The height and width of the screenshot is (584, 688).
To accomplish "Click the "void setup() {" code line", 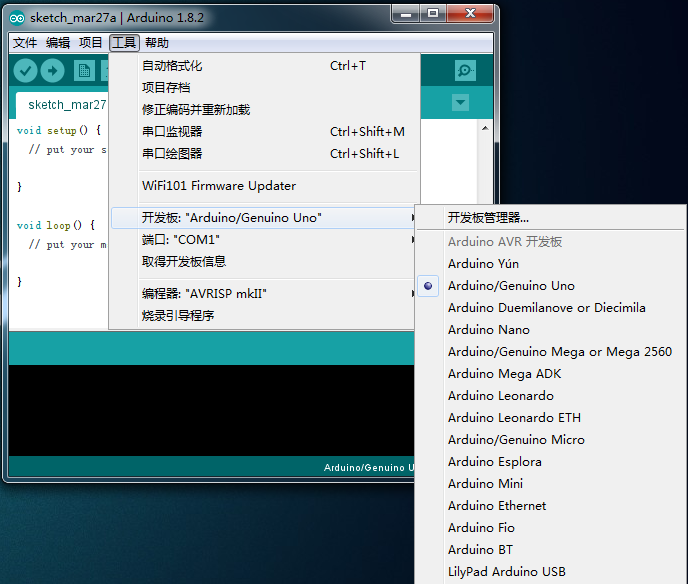I will [x=59, y=130].
